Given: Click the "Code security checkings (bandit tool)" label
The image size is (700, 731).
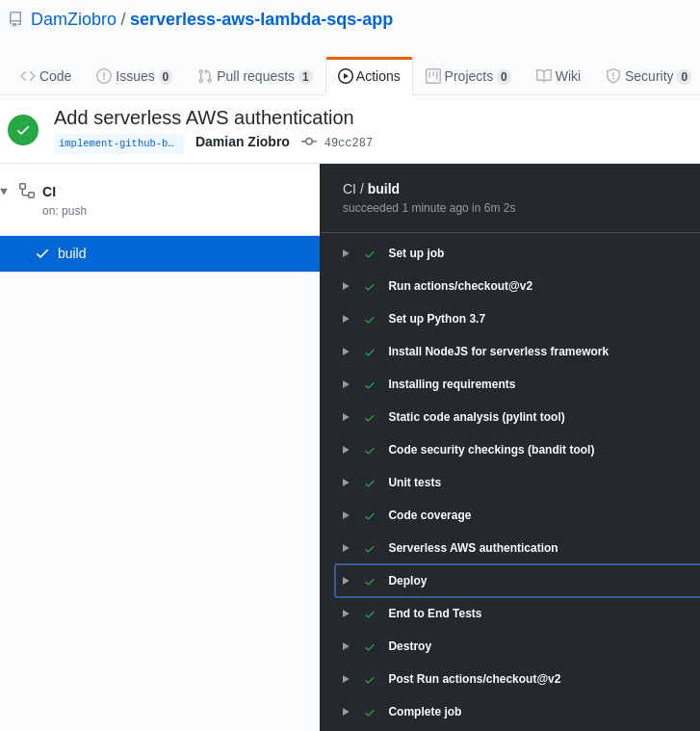Looking at the screenshot, I should point(491,450).
